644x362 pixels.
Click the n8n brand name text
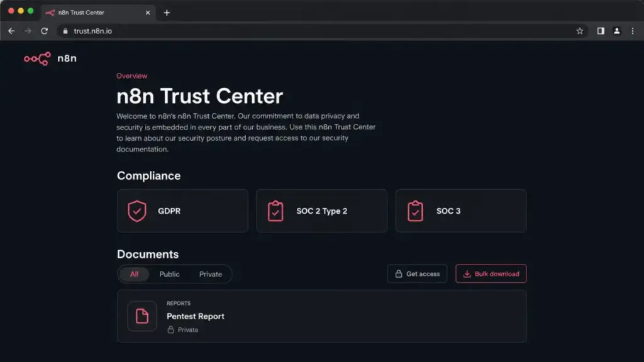(x=67, y=58)
